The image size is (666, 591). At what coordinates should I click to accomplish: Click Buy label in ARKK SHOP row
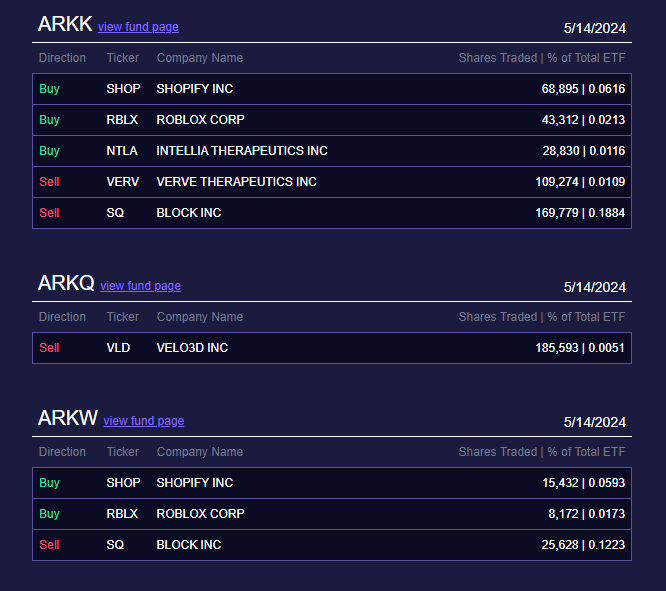point(49,89)
